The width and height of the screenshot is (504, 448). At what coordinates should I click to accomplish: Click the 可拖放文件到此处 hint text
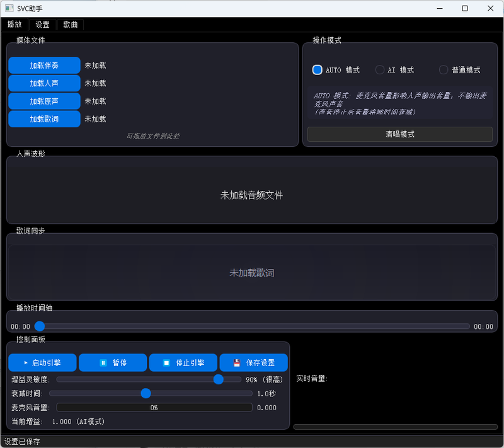153,136
